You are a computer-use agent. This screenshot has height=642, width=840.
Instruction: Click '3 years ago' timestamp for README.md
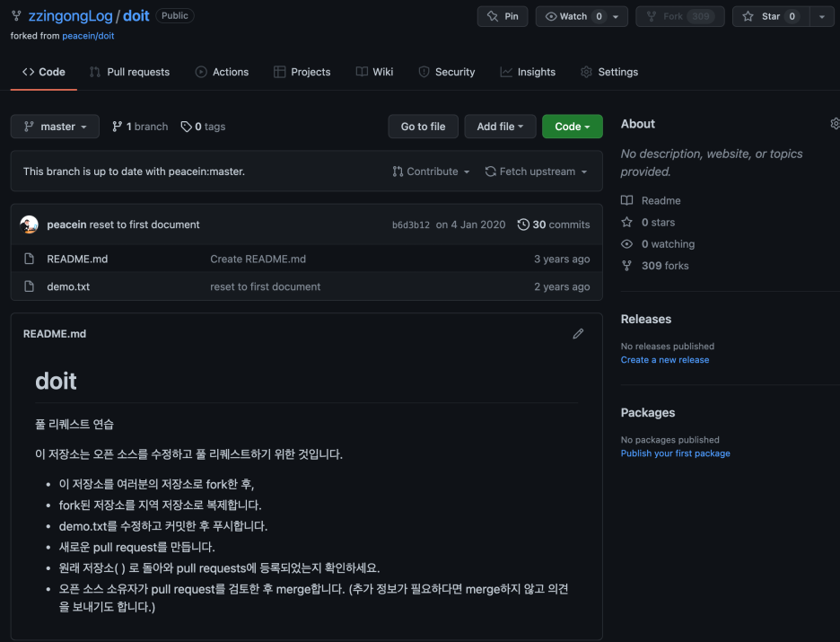(x=562, y=259)
